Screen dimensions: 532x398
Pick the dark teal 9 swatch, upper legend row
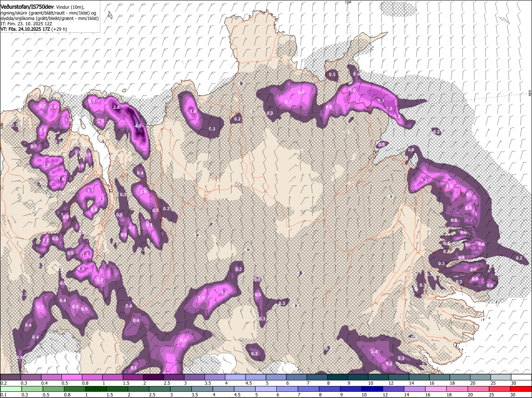click(358, 377)
